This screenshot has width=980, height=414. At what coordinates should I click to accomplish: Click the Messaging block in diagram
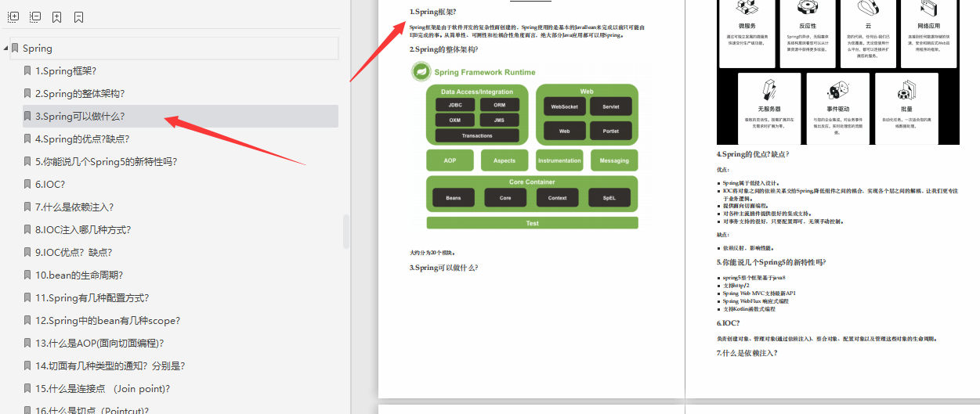pos(614,160)
